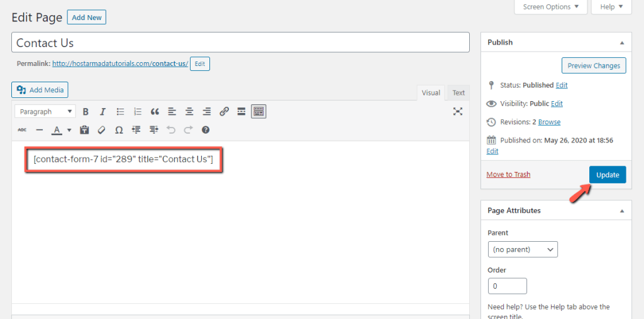This screenshot has width=644, height=319.
Task: Edit the published date
Action: pos(492,151)
